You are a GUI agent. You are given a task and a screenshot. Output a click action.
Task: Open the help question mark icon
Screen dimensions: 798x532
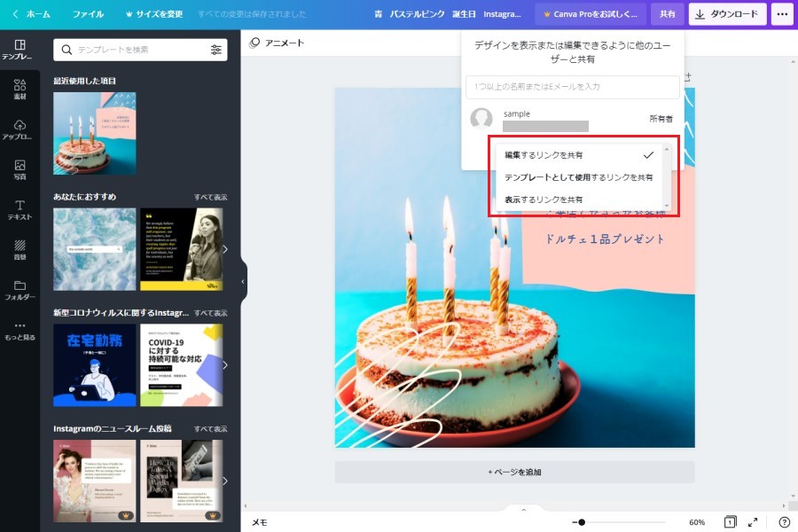(784, 522)
